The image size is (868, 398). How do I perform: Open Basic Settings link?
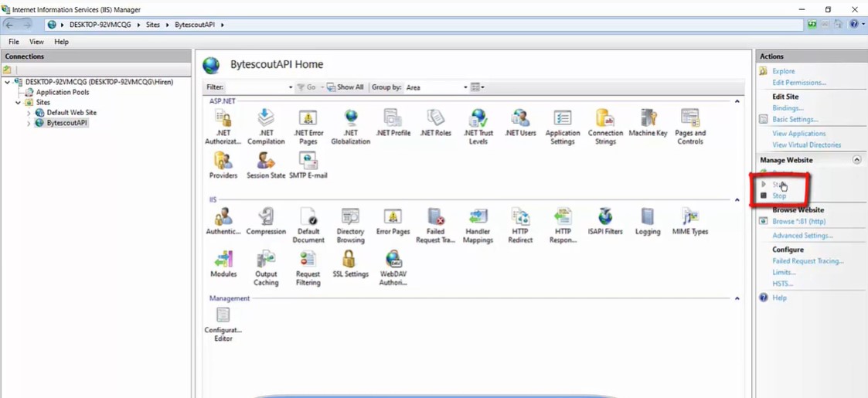[795, 120]
